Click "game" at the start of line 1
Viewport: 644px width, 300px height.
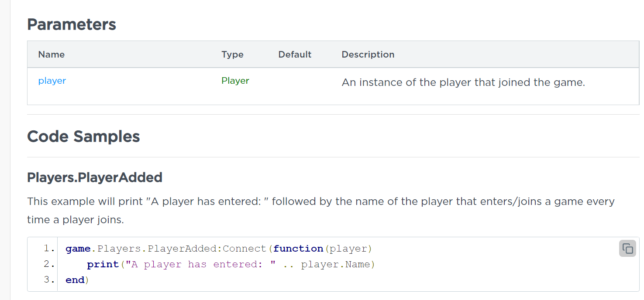point(78,249)
